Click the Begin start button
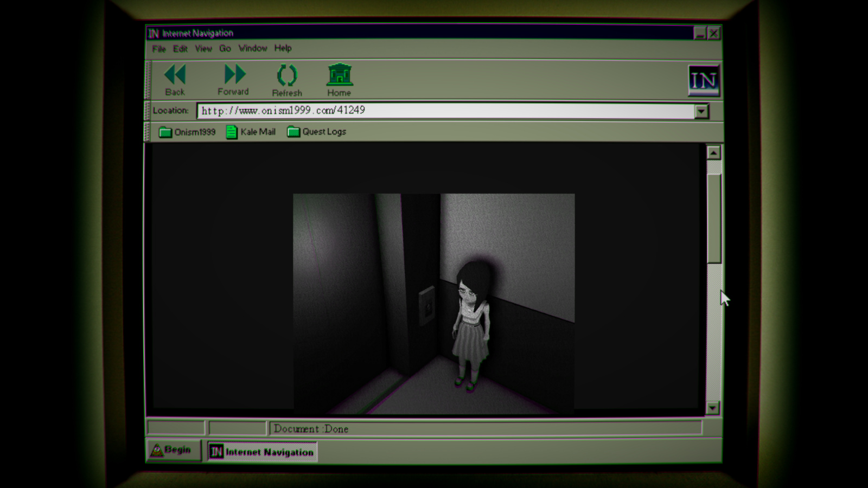The image size is (868, 488). pos(172,450)
